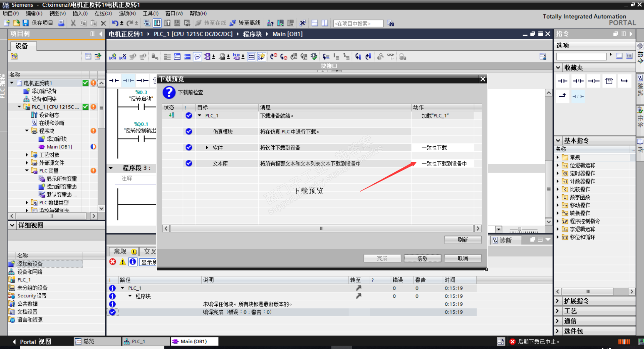Toggle network comments icon in editor toolbar

(198, 57)
